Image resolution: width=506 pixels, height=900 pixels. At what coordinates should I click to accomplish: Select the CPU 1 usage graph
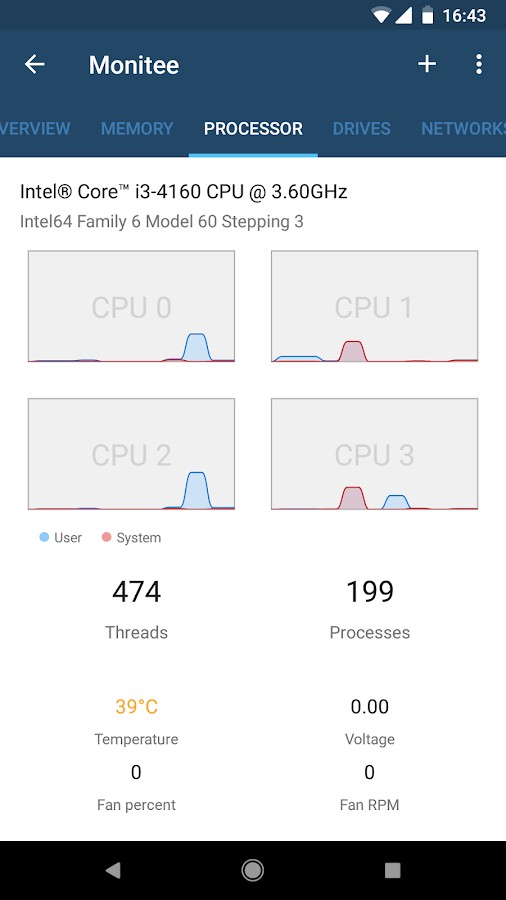[374, 306]
